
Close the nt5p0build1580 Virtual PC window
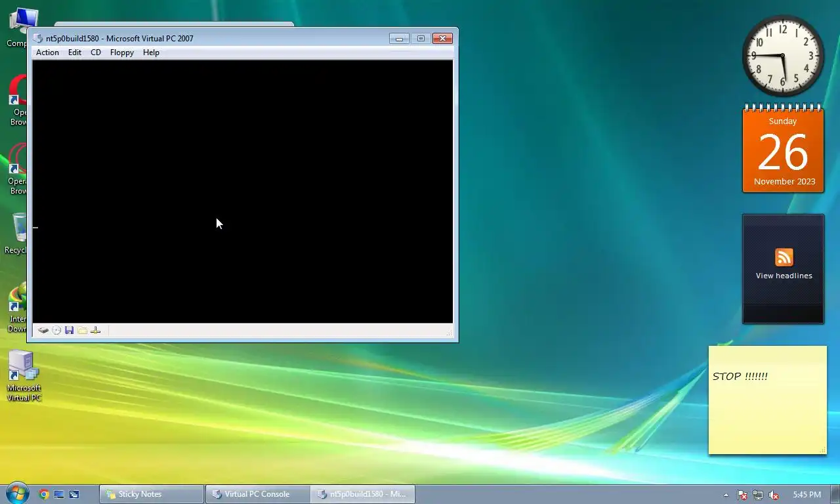442,39
